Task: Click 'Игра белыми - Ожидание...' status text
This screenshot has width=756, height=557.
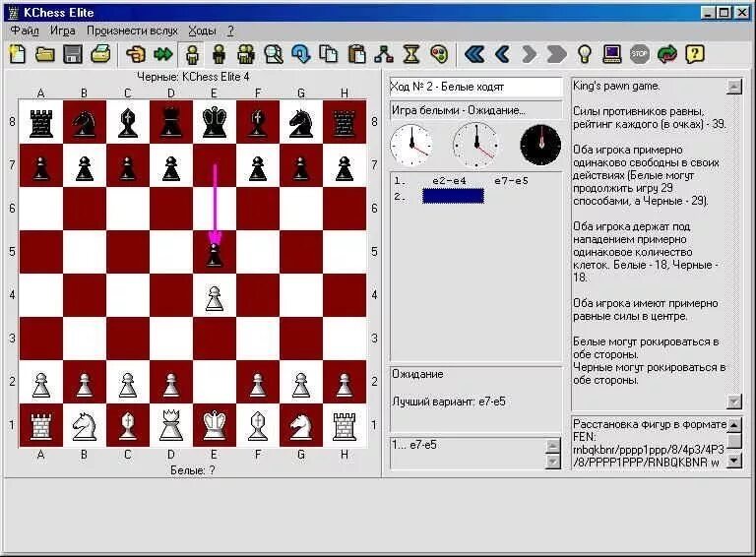Action: coord(458,110)
